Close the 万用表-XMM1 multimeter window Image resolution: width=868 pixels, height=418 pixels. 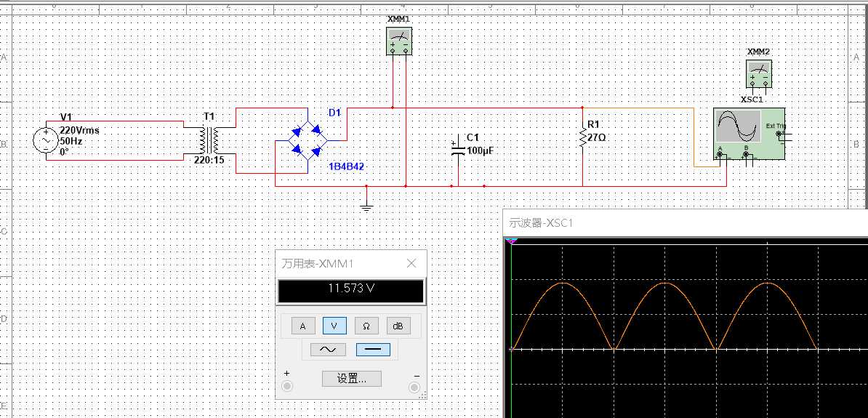point(411,264)
